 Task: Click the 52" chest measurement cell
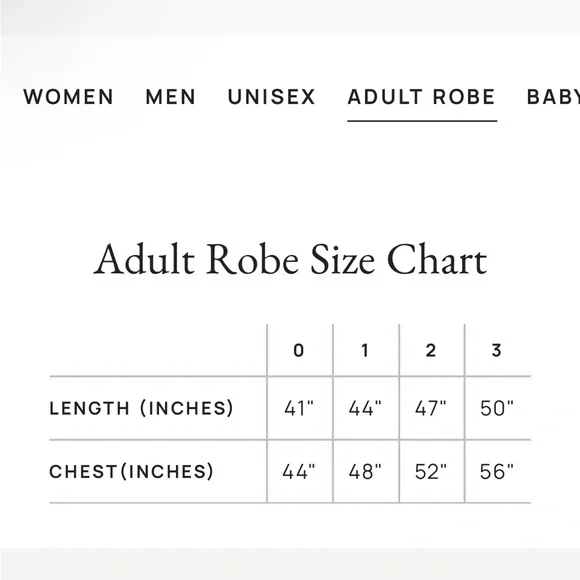tap(431, 472)
